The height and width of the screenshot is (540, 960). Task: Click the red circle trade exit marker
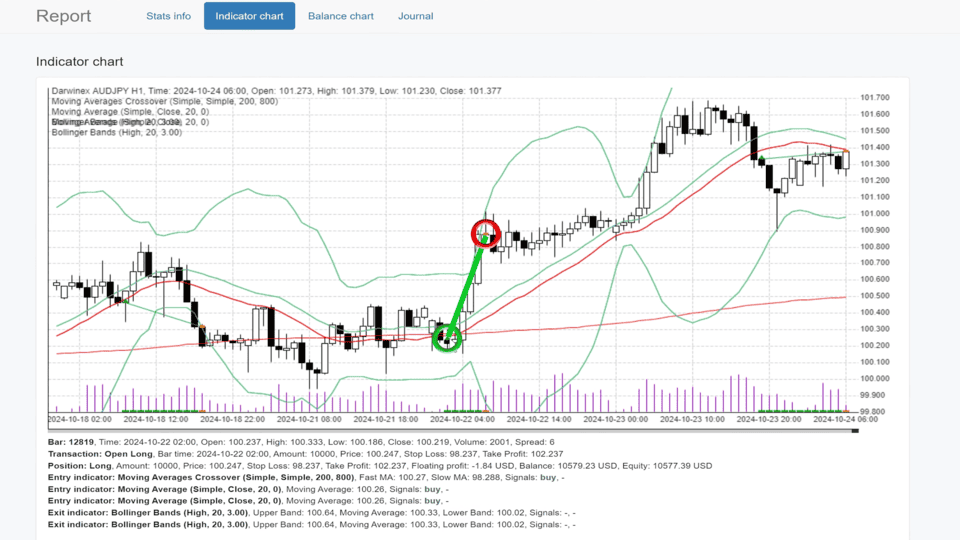(486, 234)
